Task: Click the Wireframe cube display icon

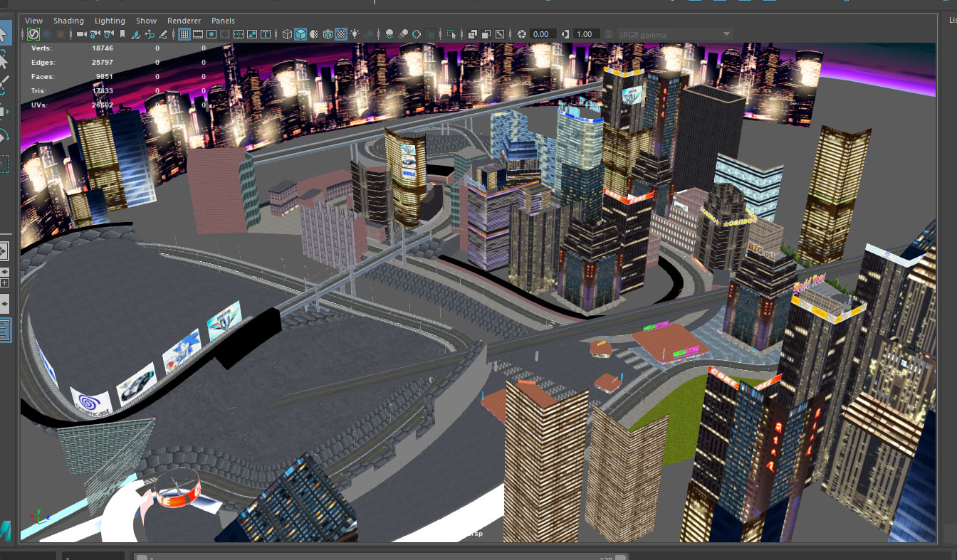Action: (287, 34)
